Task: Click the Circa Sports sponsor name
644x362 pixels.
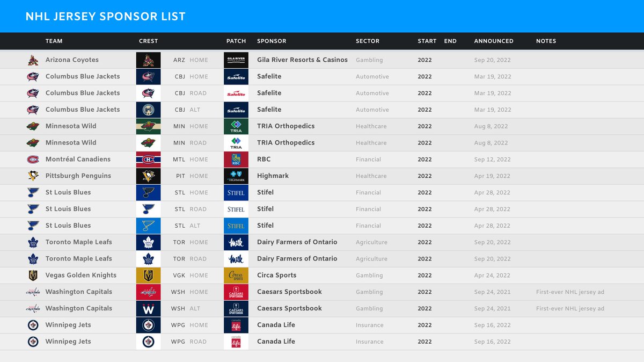Action: (276, 276)
